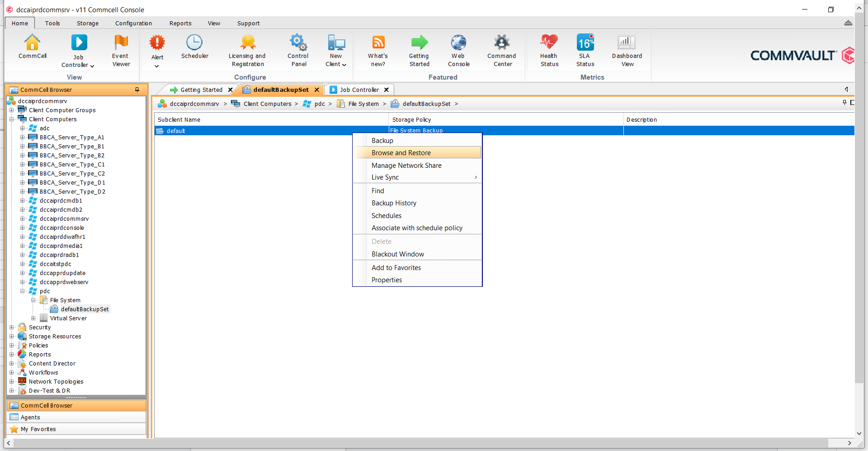868x451 pixels.
Task: Select Properties in the context menu
Action: coord(417,280)
